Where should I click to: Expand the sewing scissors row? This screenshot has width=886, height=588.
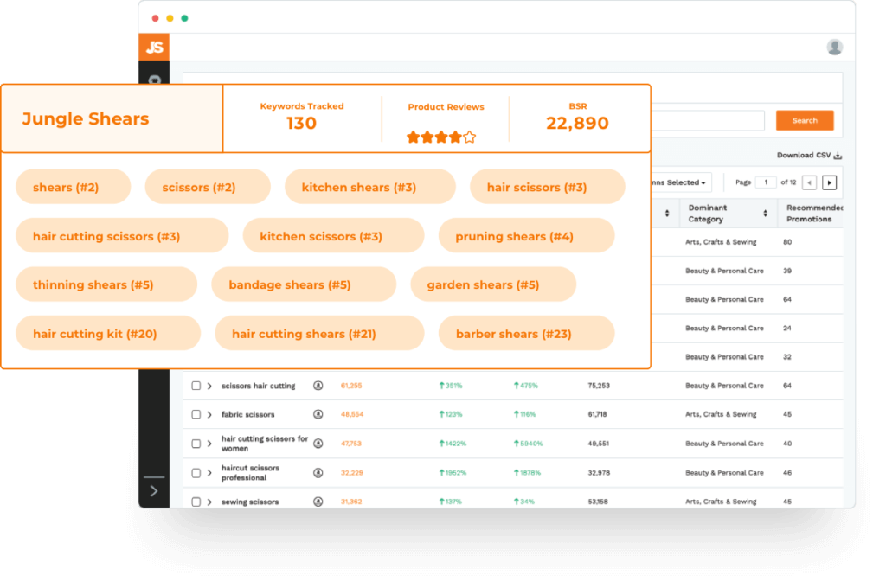point(209,502)
